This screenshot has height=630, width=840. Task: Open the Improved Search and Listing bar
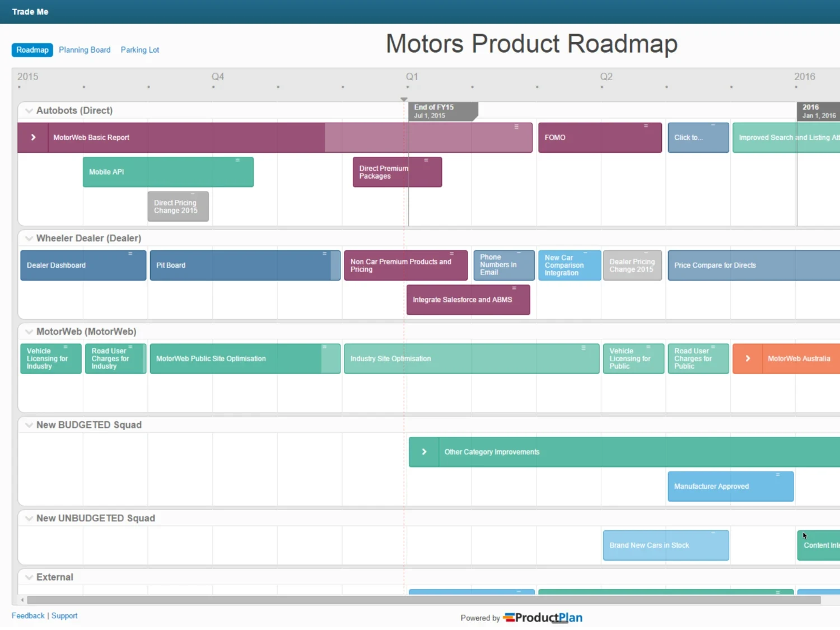click(786, 138)
